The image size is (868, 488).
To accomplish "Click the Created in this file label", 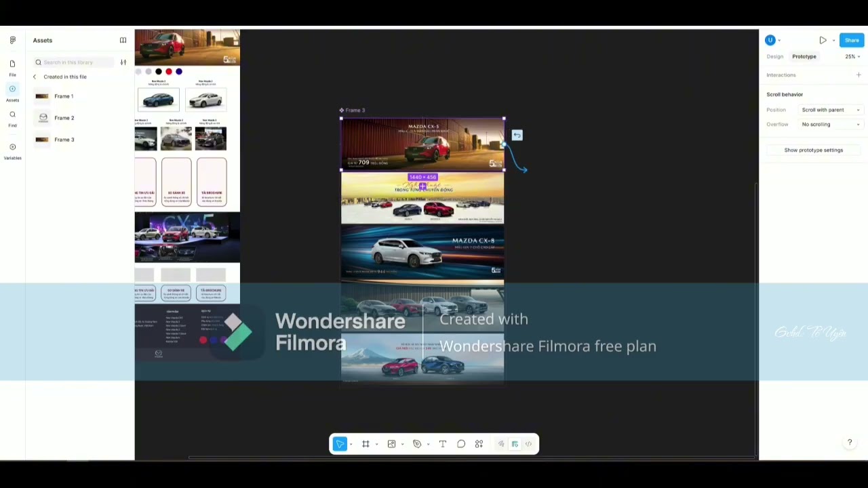I will [x=65, y=77].
